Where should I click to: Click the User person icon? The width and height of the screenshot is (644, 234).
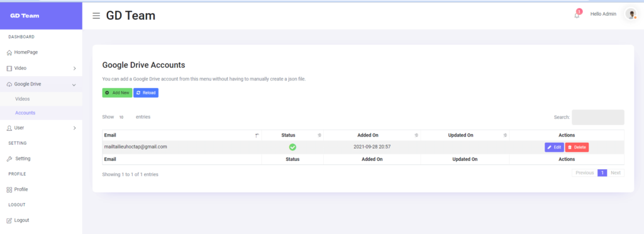point(9,128)
